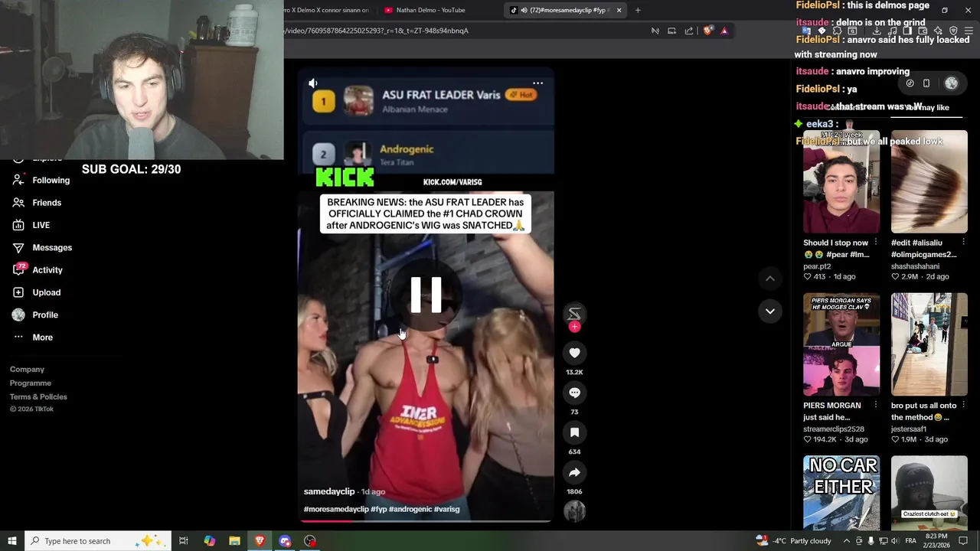Expand Terms & Policies footer section
The image size is (980, 551).
38,396
